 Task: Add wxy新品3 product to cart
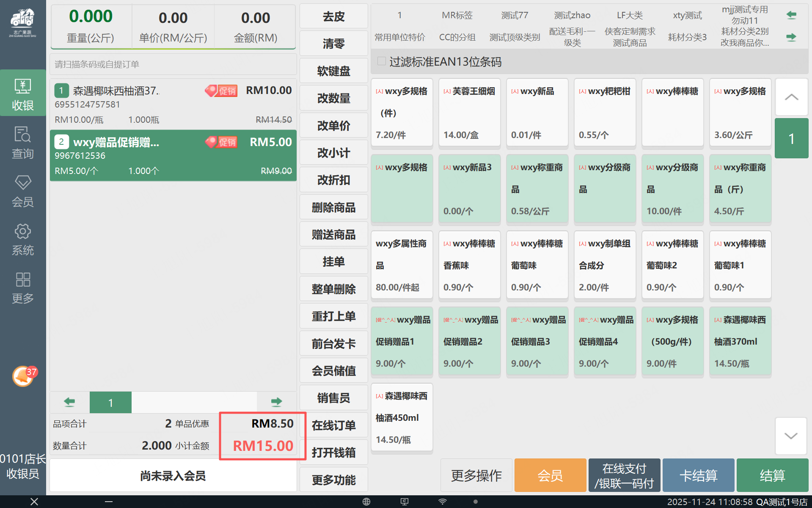(x=469, y=189)
